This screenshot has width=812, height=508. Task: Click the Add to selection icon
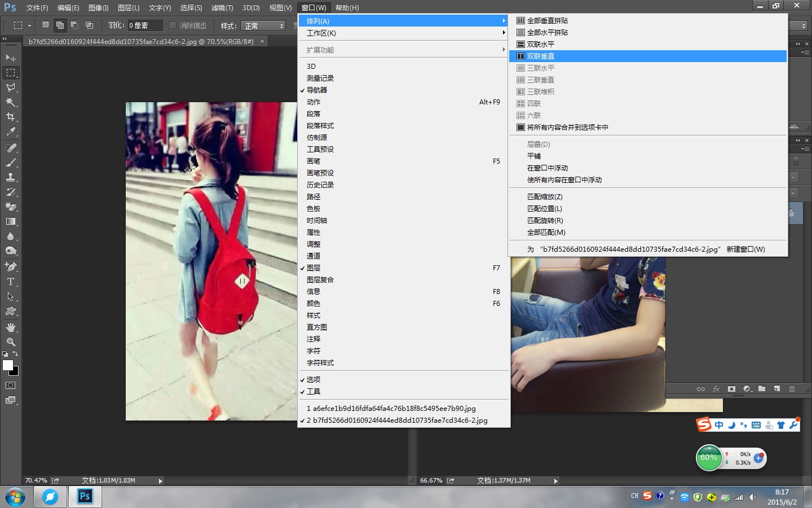[60, 25]
